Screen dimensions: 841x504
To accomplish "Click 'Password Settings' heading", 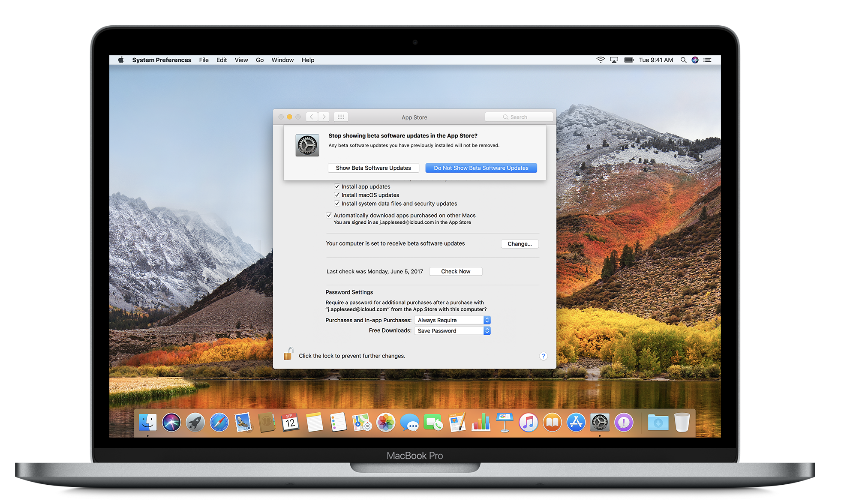I will (x=349, y=292).
